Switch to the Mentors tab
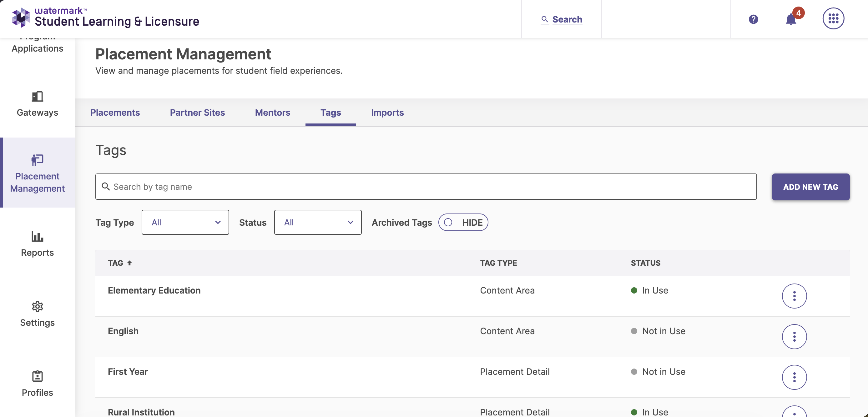868x417 pixels. click(x=272, y=113)
